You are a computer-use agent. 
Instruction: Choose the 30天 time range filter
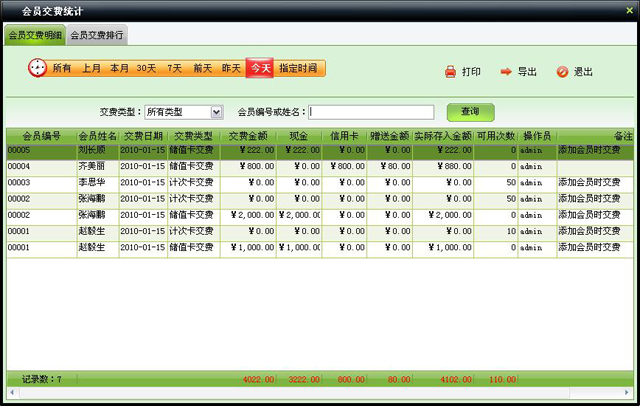146,68
